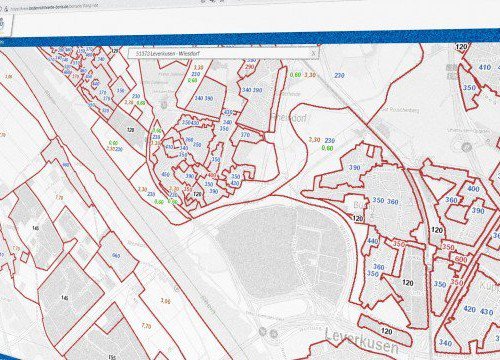Select the zone labeled 410

[x=484, y=67]
